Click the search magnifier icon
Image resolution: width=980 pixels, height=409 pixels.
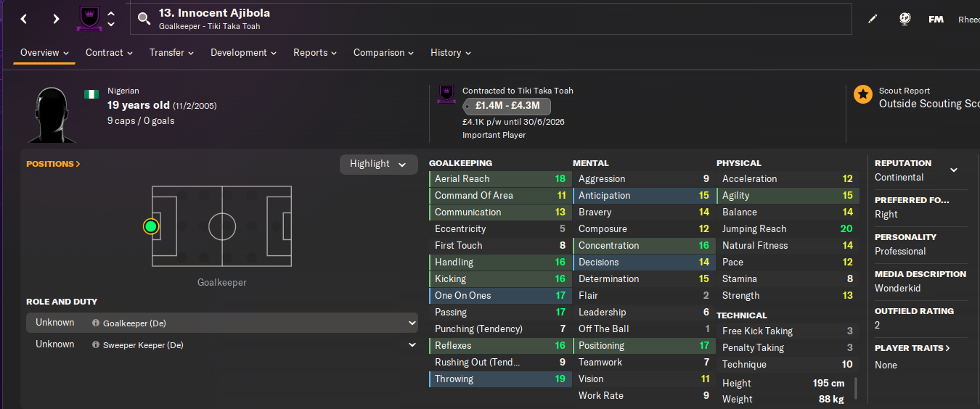click(x=144, y=19)
